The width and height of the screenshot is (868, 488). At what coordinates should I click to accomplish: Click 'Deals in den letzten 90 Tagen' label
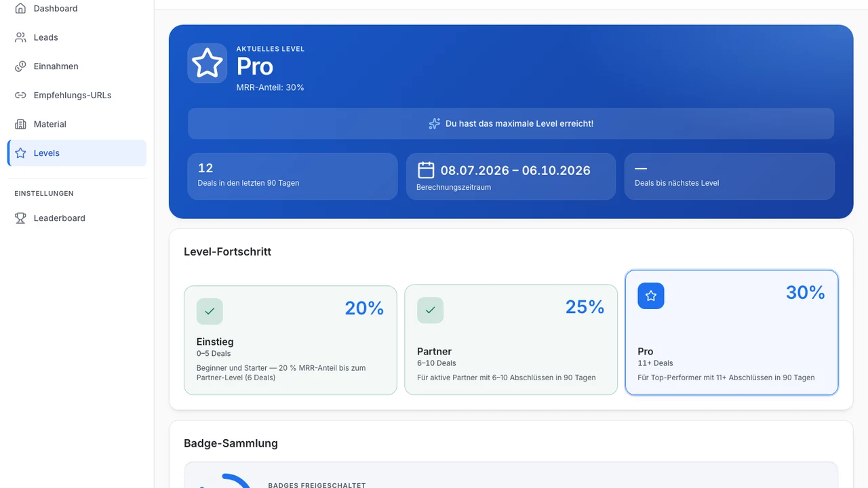[x=248, y=183]
